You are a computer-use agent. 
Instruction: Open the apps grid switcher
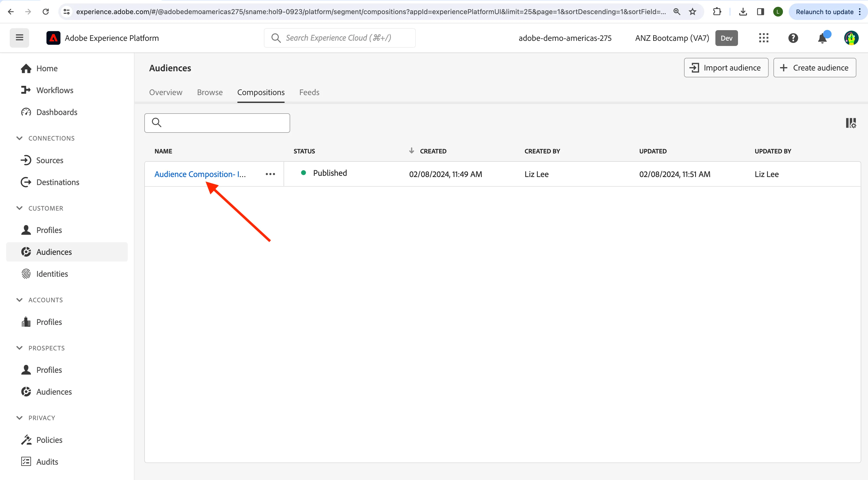click(x=764, y=38)
